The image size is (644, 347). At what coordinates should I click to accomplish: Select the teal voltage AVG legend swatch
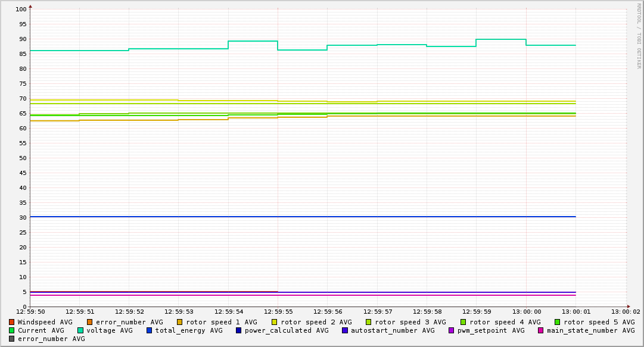(80, 330)
